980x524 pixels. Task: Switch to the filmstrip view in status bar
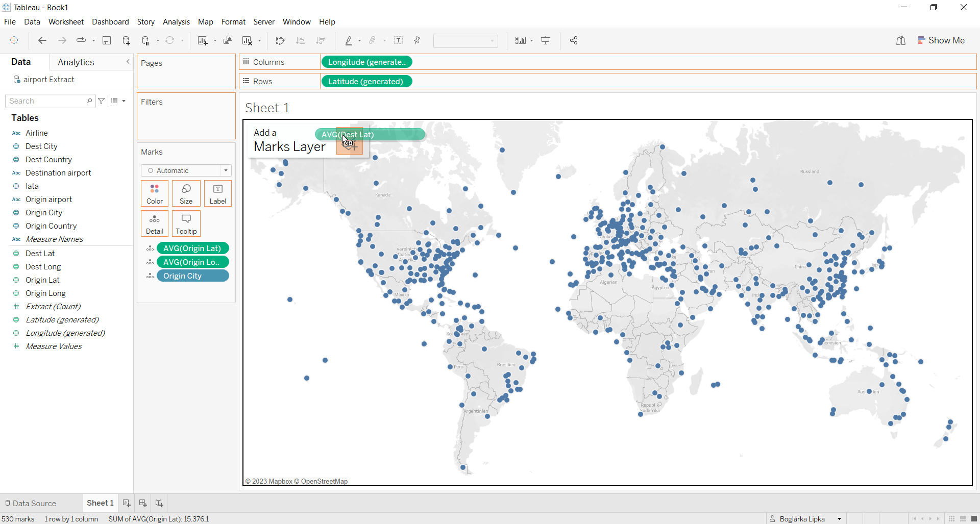[963, 519]
